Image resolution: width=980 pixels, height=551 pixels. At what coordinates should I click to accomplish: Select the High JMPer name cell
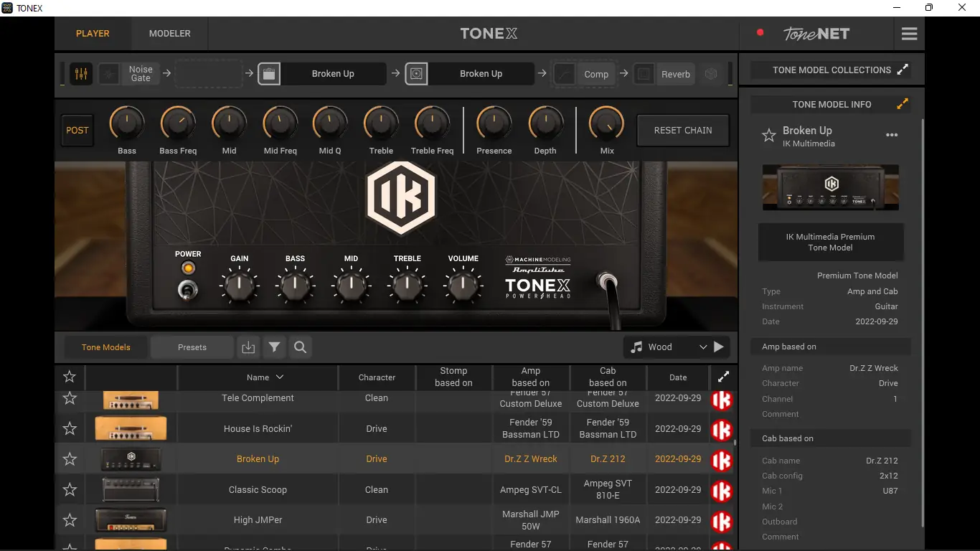[x=258, y=520]
